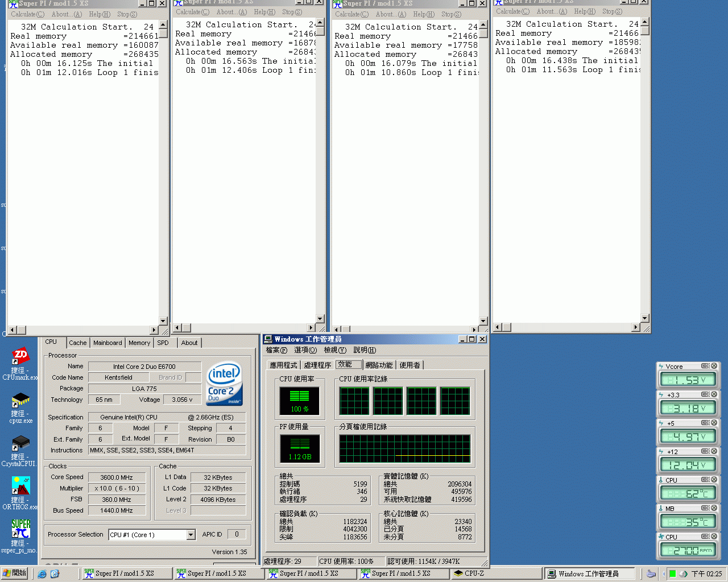Viewport: 728px width, 582px height.
Task: Launch the ORTHOS.exe desktop shortcut
Action: click(x=20, y=493)
